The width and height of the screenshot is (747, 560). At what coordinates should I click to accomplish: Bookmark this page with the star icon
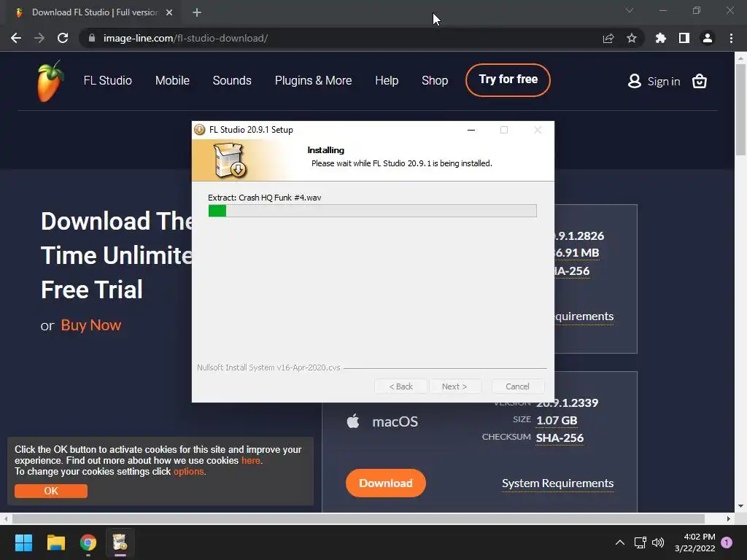632,38
